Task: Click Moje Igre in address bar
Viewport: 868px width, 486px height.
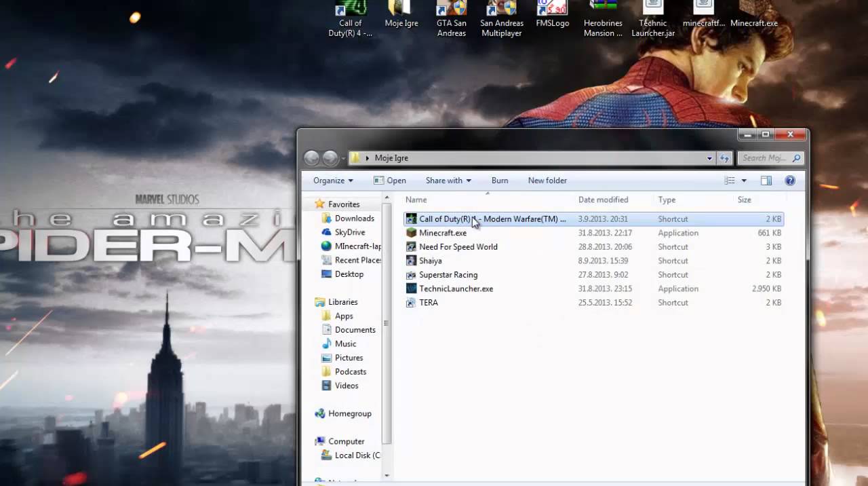Action: [x=391, y=158]
